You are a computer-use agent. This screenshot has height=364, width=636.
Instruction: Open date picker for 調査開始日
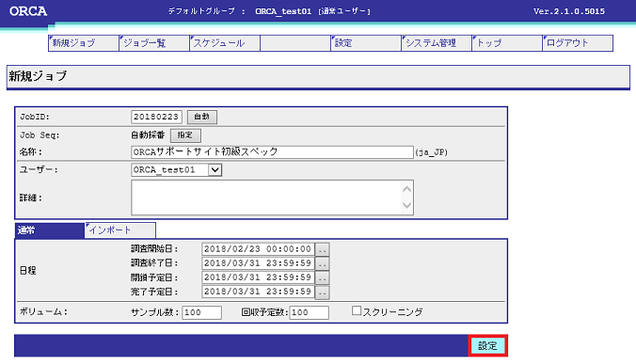coord(323,249)
